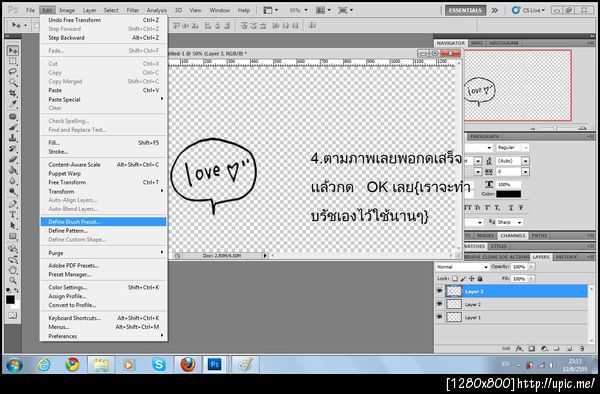Select the Move tool

coord(13,51)
